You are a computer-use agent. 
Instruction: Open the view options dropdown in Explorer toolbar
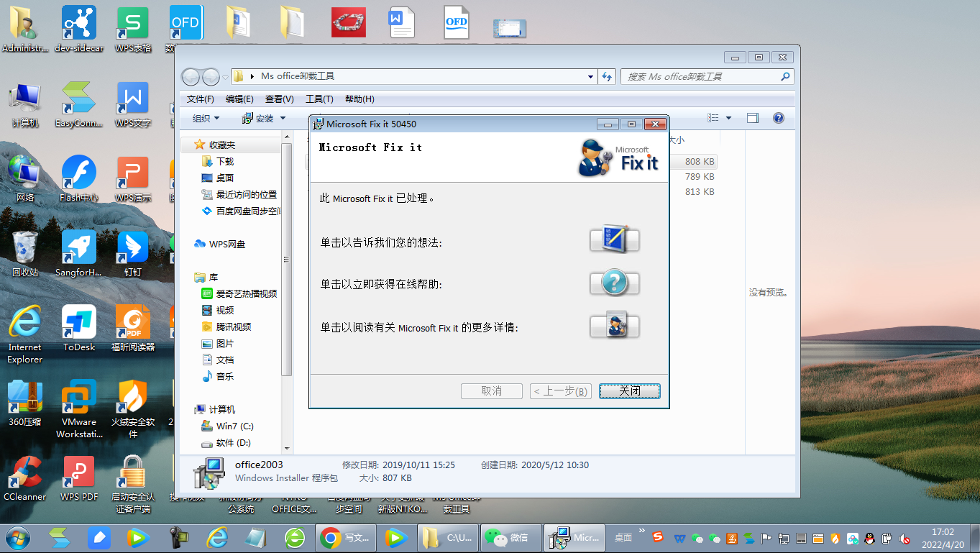[x=728, y=118]
